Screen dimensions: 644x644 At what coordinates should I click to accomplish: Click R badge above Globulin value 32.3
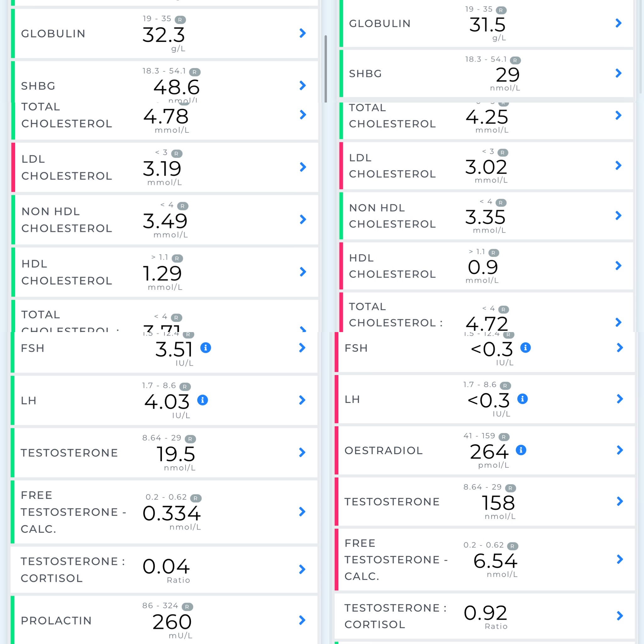[x=180, y=20]
